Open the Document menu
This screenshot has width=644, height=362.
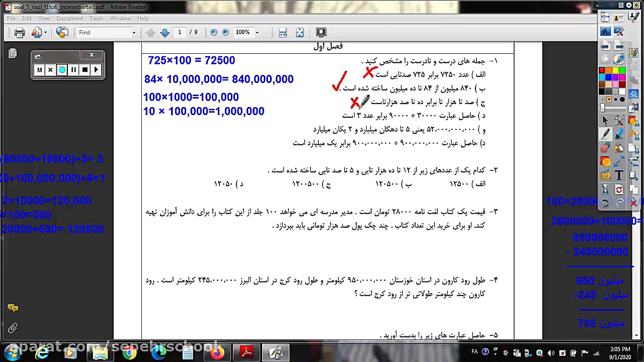(69, 18)
